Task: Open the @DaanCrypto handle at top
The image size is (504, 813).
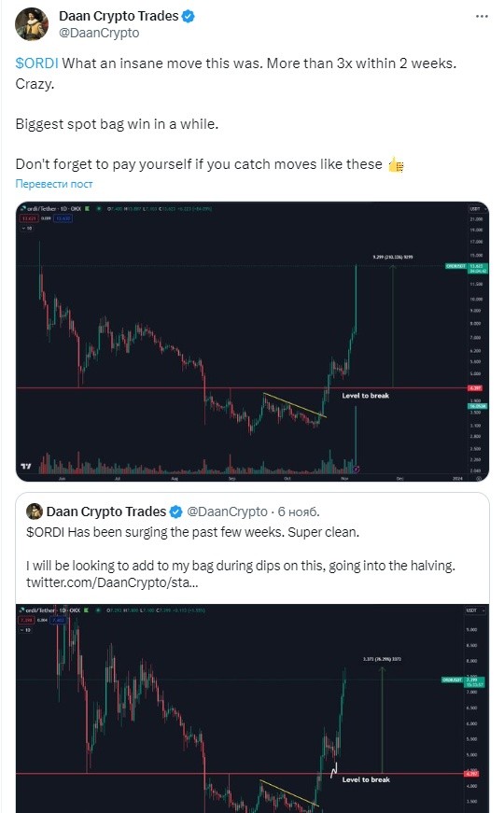Action: click(99, 33)
